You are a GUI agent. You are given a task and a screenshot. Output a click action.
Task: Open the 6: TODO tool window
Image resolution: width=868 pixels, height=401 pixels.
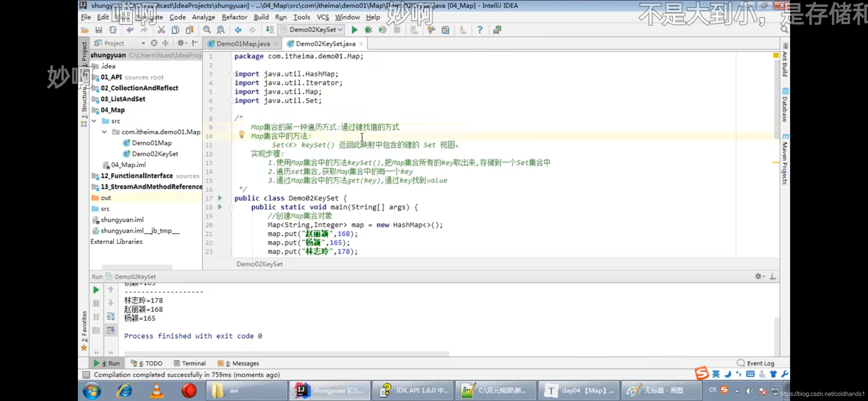click(x=147, y=363)
